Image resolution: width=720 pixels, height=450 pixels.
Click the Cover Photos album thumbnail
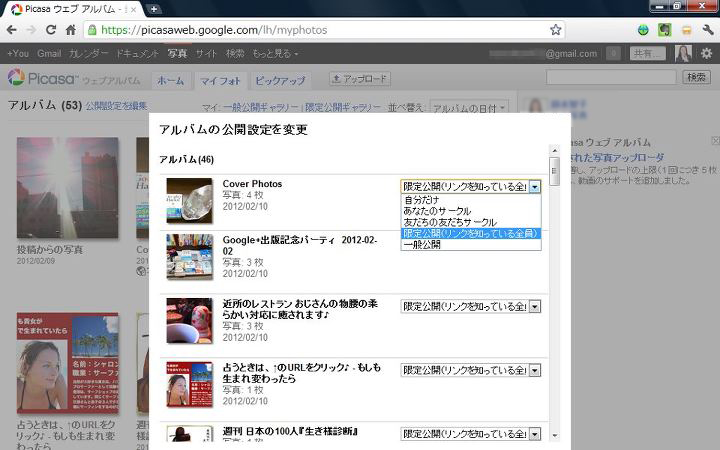click(189, 200)
